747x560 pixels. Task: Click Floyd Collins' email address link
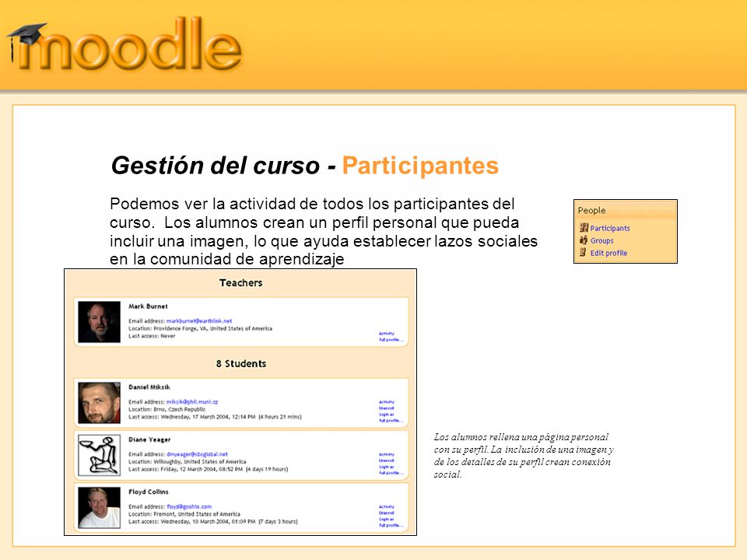(x=189, y=506)
